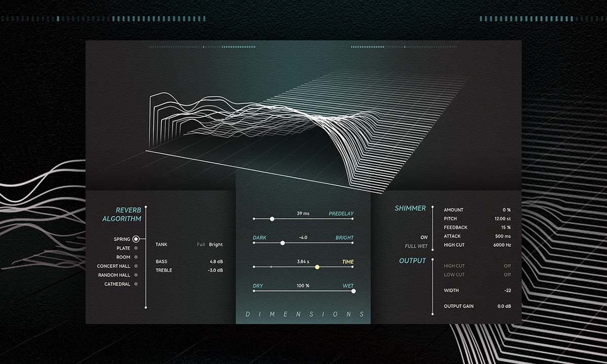Screen dimensions: 607x364
Task: Open the Output High Cut Off setting
Action: click(507, 266)
